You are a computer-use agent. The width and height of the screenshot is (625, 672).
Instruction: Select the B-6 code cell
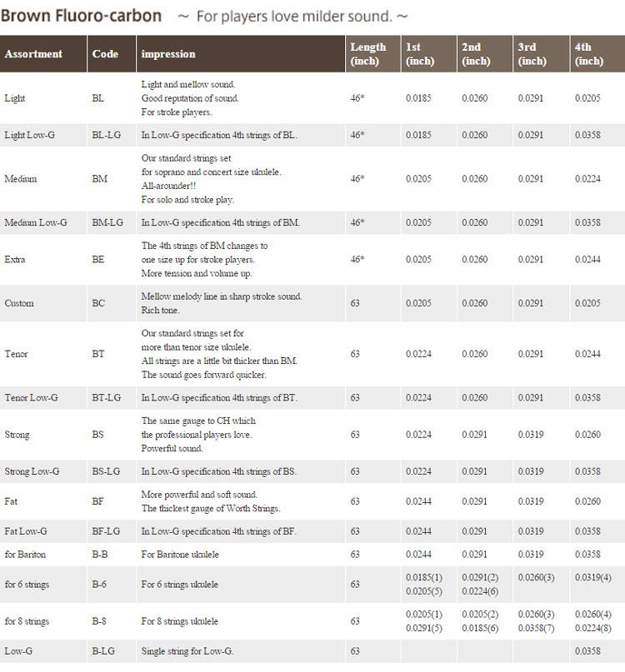(99, 584)
